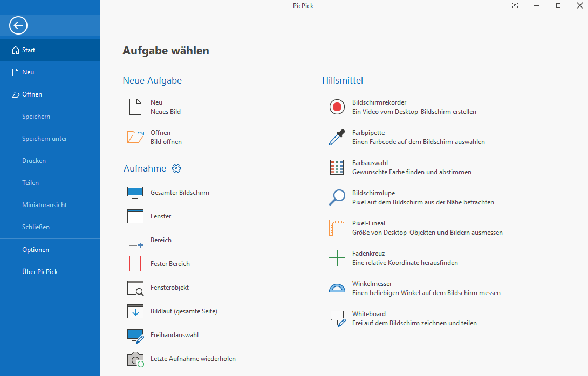Screen dimensions: 588x376
Task: Open capture settings gear next to Aufnahme
Action: click(176, 168)
